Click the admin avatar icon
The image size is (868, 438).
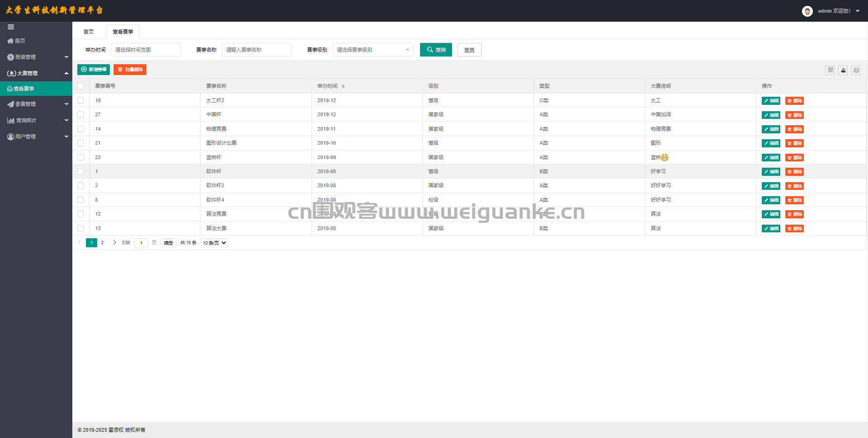click(x=807, y=11)
